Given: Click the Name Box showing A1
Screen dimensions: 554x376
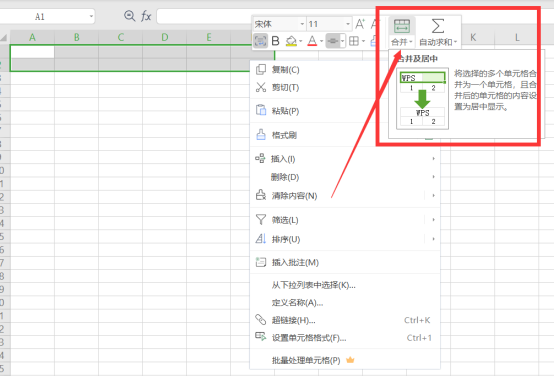Looking at the screenshot, I should pyautogui.click(x=40, y=17).
